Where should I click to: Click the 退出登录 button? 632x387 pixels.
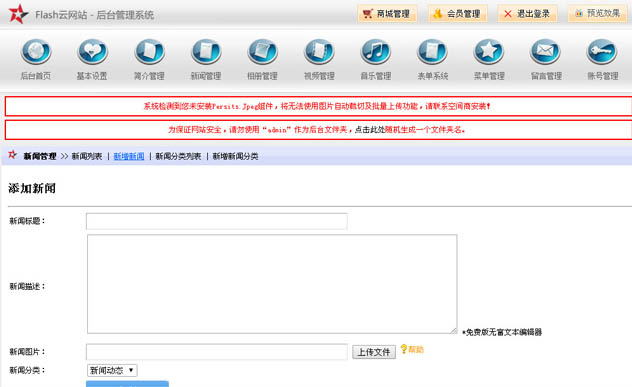(x=528, y=14)
